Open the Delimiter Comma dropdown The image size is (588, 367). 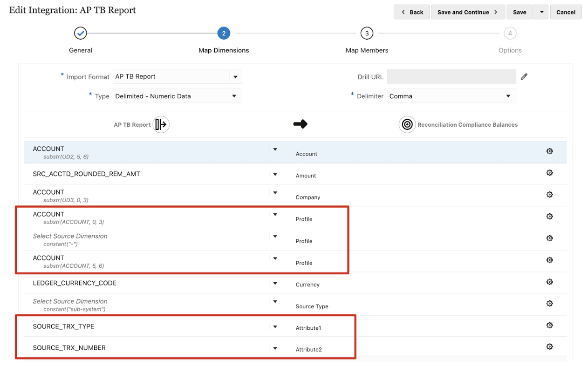click(x=508, y=96)
